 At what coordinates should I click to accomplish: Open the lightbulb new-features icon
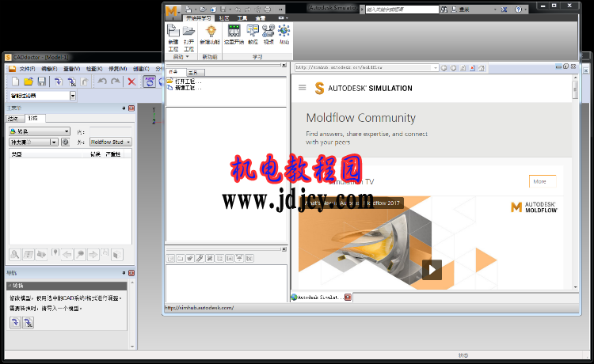[x=210, y=31]
